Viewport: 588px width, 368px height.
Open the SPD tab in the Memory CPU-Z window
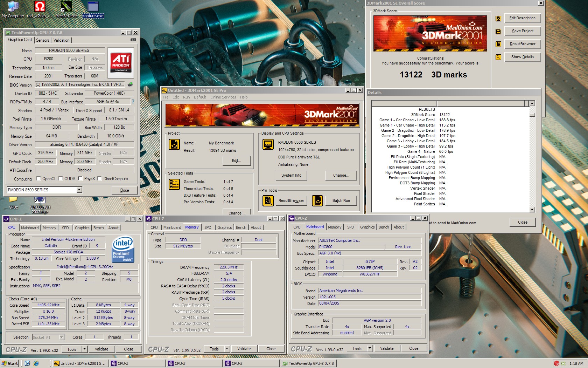tap(208, 227)
